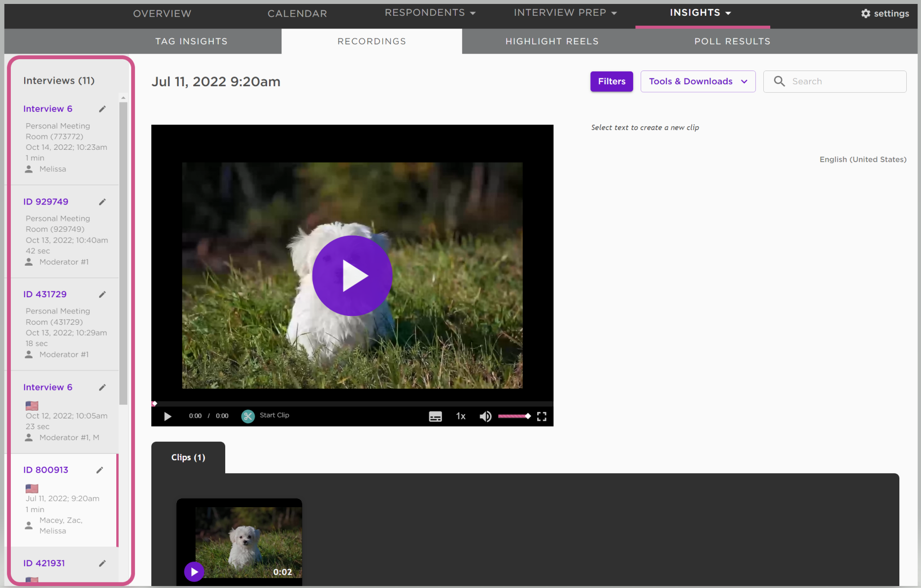Open ID 431729 recording
The height and width of the screenshot is (588, 921).
pyautogui.click(x=45, y=294)
